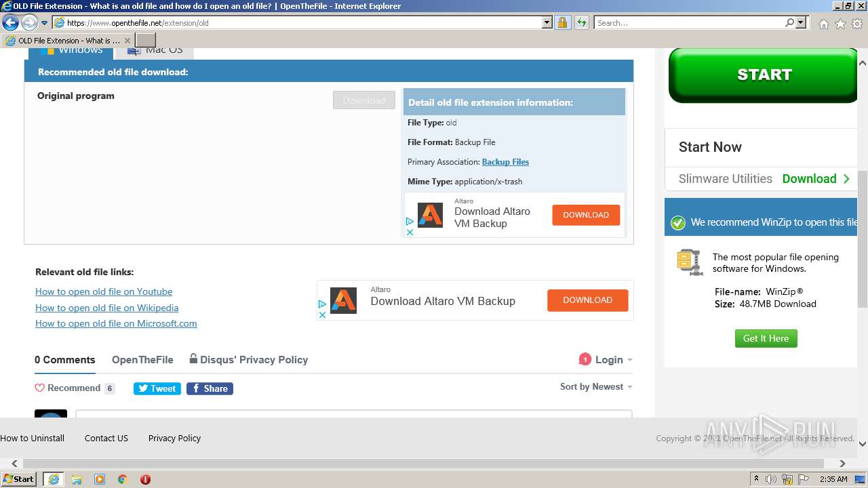Open Disqus' Privacy Policy link
The image size is (868, 488).
pos(249,360)
